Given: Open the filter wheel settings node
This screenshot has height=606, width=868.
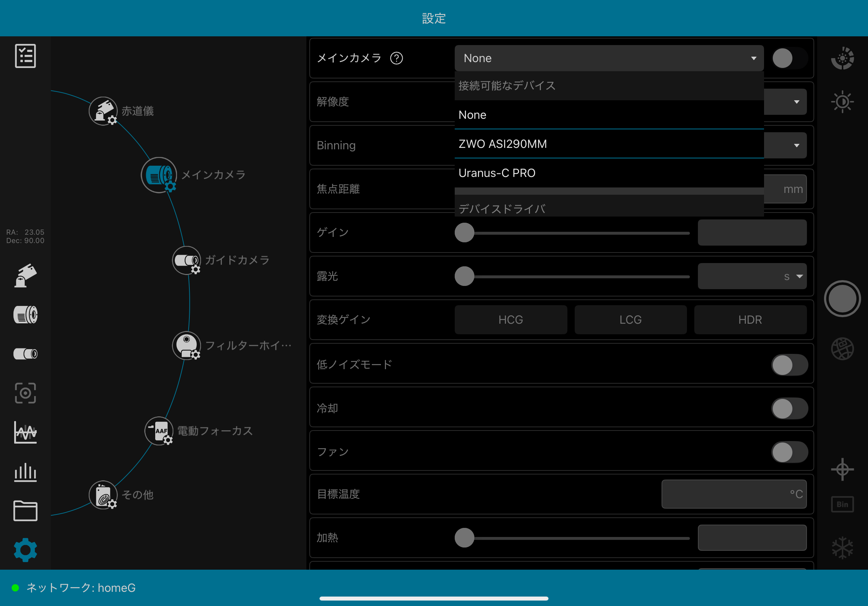Looking at the screenshot, I should point(186,345).
